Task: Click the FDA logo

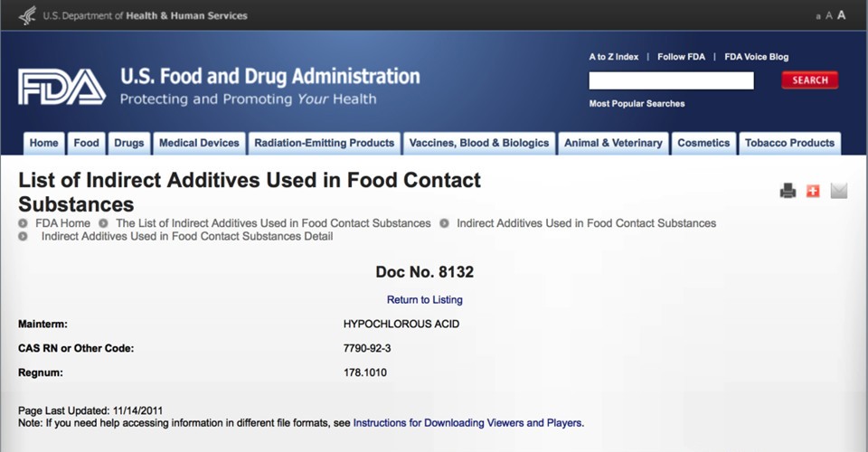Action: (61, 87)
